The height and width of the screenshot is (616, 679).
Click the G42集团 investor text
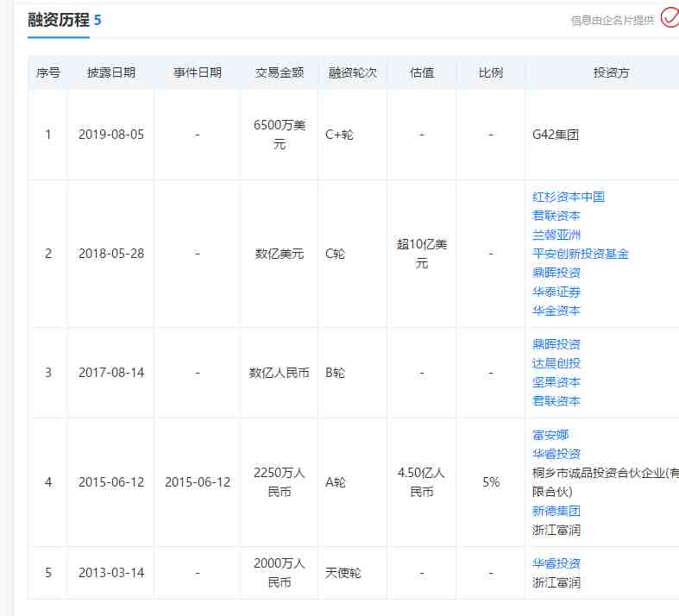pos(556,135)
